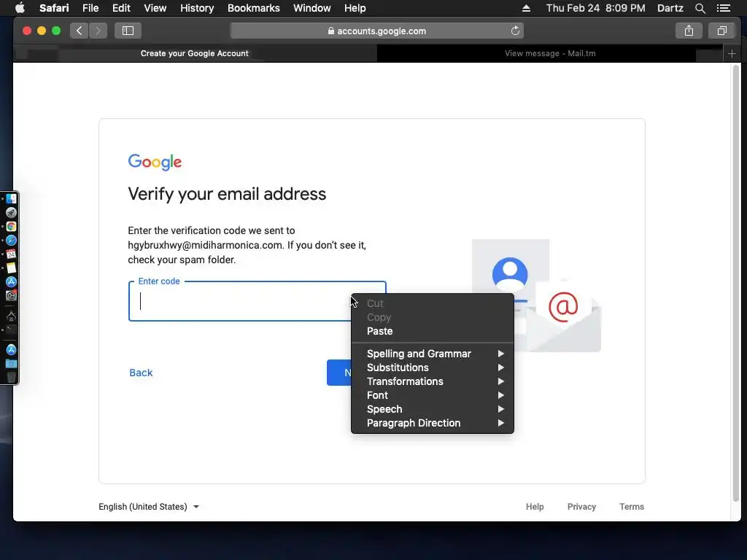Expand Transformations submenu
This screenshot has width=747, height=560.
(x=433, y=381)
